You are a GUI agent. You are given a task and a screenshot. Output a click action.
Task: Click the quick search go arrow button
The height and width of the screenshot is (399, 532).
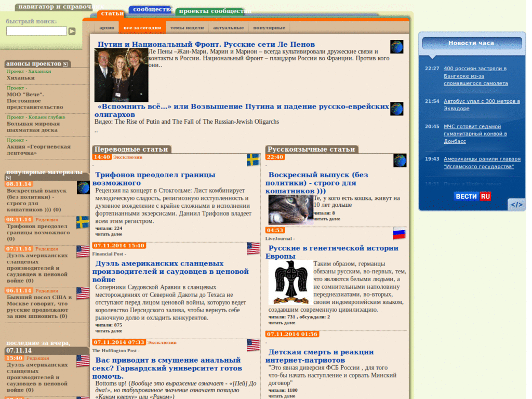tap(72, 31)
